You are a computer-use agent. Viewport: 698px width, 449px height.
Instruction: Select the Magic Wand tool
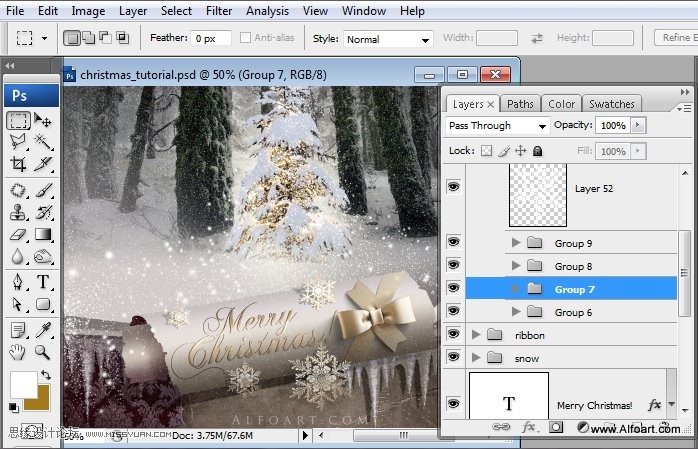click(x=44, y=142)
